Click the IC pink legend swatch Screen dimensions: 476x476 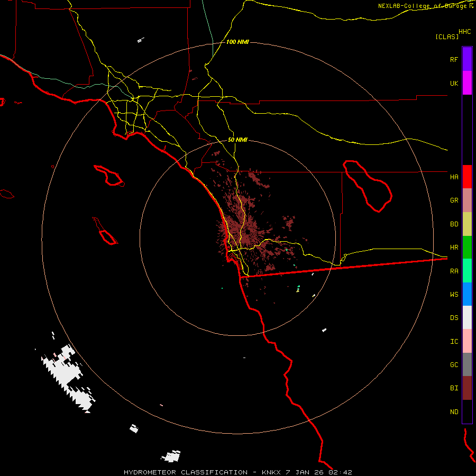(467, 341)
